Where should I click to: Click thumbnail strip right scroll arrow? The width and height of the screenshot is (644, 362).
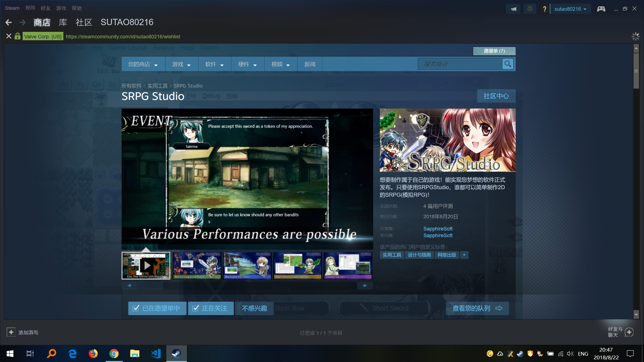(x=365, y=286)
